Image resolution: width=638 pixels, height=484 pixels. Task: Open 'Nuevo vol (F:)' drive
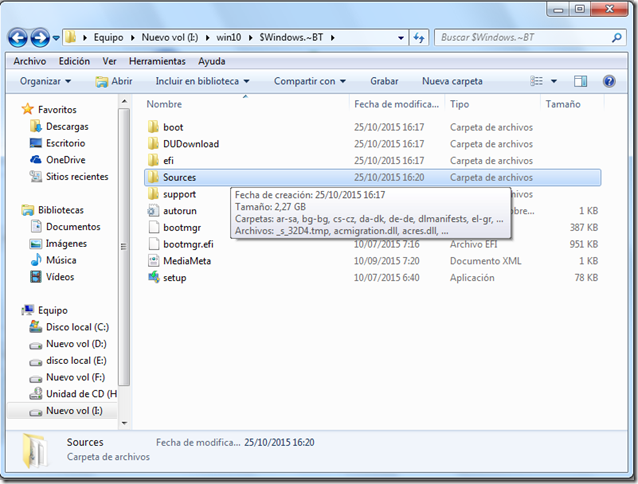[x=75, y=377]
